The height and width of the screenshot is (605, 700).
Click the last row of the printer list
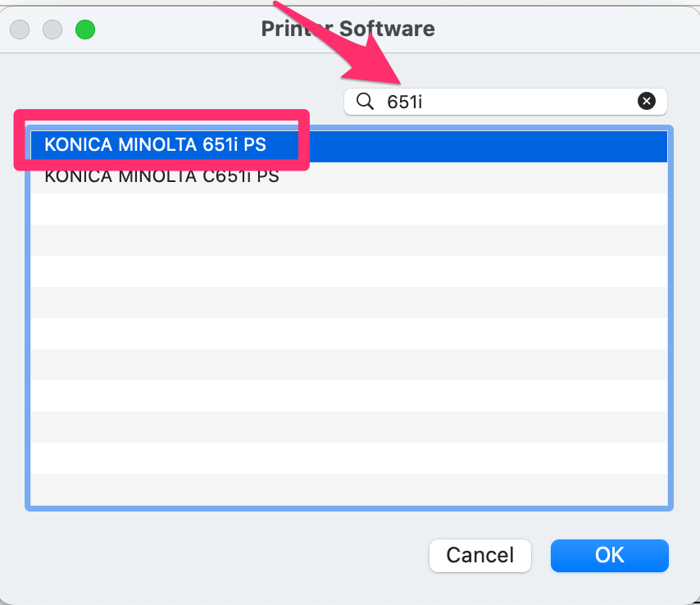(x=349, y=490)
